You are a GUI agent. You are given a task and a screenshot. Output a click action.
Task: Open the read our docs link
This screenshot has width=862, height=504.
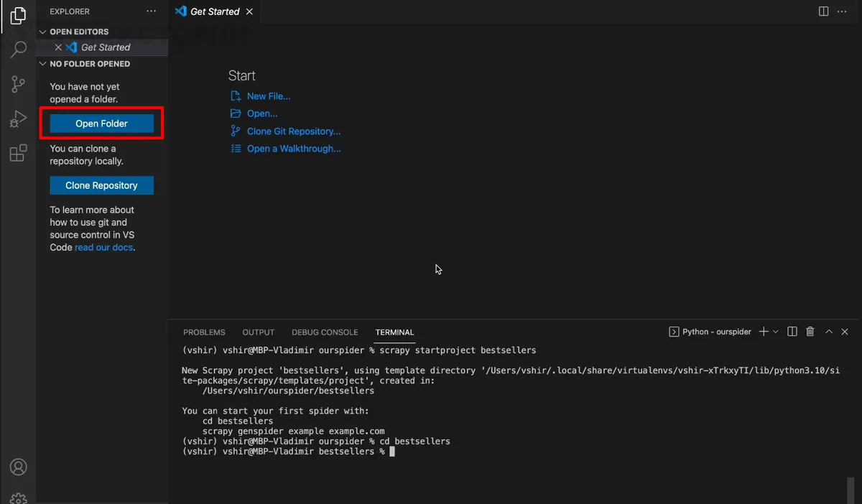pos(103,248)
